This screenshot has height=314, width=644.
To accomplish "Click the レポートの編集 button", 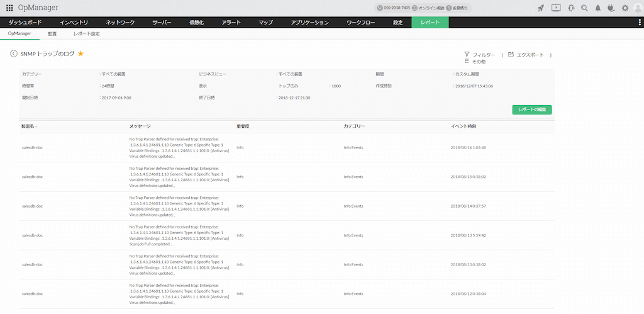I will (531, 109).
